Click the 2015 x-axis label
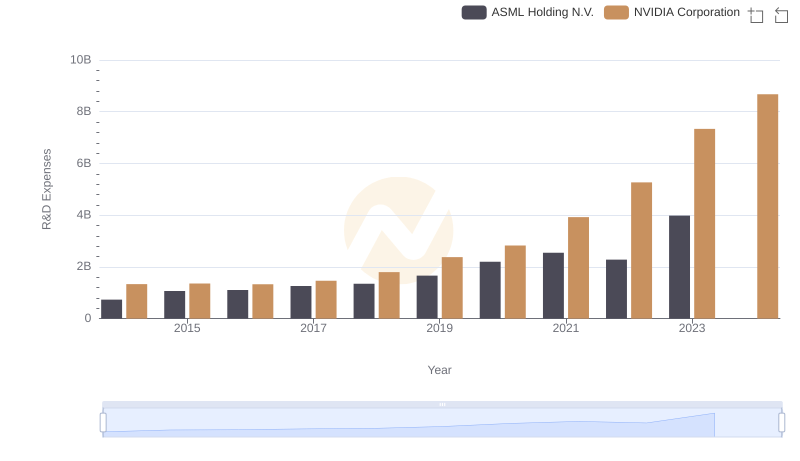Screen dimensions: 800x461 click(x=187, y=328)
